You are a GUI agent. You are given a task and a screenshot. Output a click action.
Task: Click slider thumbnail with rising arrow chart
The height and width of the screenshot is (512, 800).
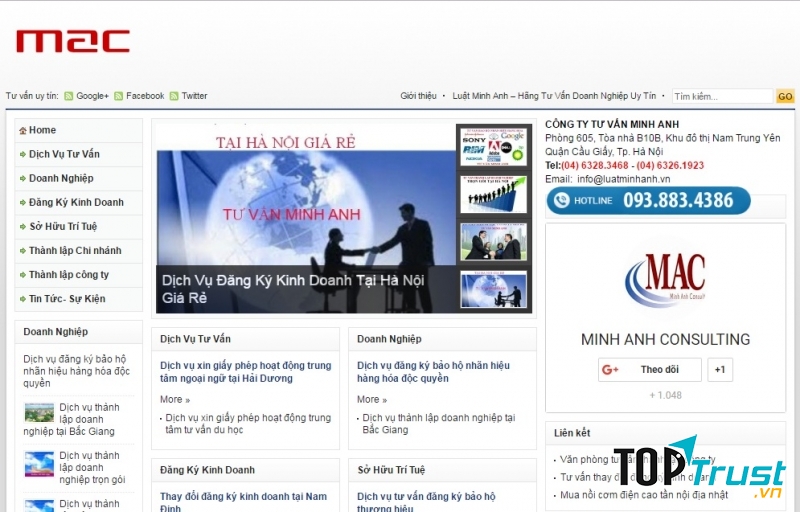point(493,194)
